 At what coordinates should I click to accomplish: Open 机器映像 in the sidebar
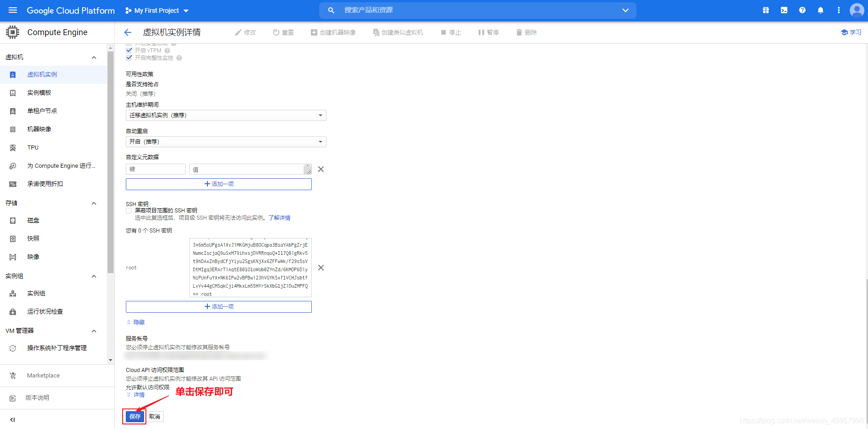point(53,129)
